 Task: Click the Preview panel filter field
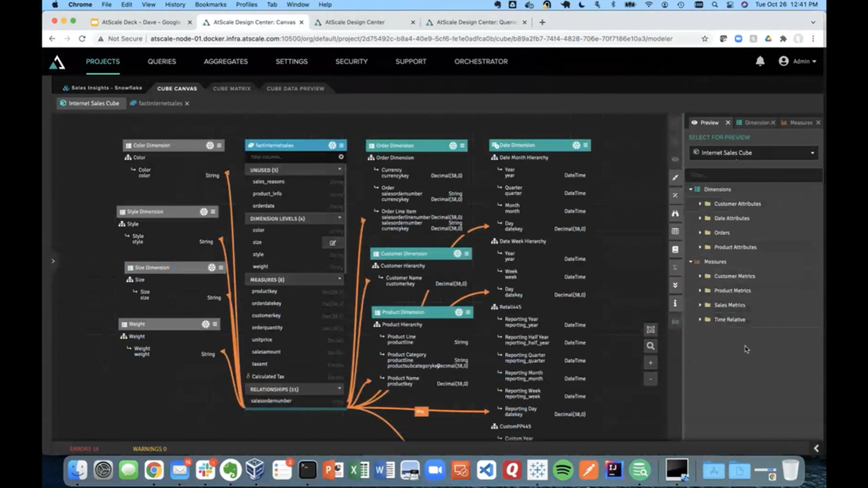[x=754, y=175]
